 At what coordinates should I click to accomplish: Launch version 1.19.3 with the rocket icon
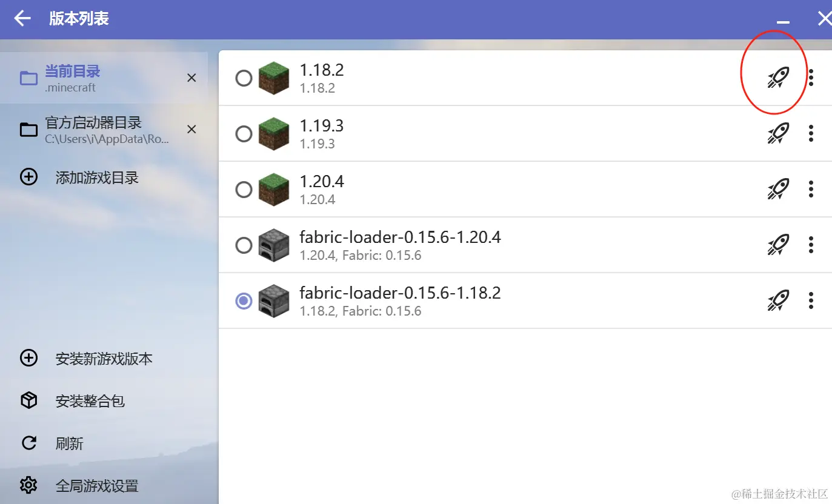point(778,133)
